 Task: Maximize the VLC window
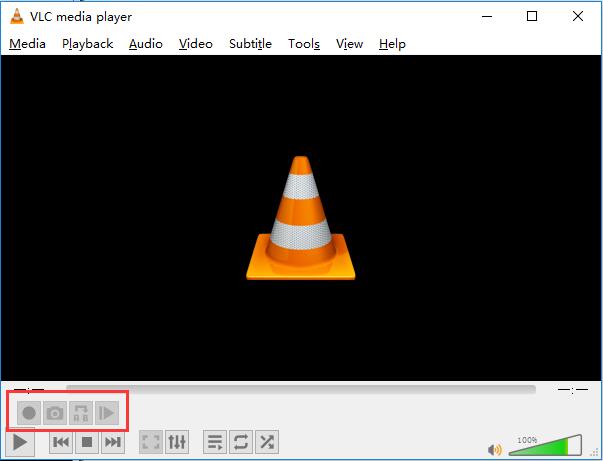(x=532, y=16)
